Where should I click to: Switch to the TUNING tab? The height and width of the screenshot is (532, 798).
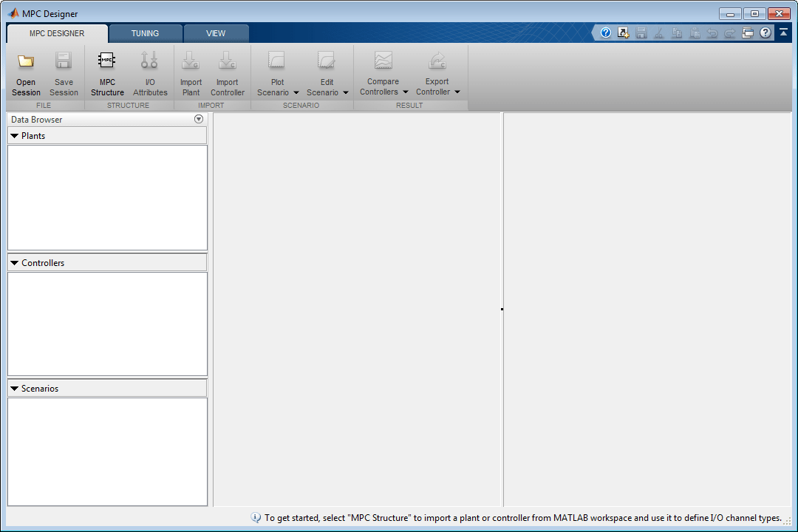coord(145,33)
